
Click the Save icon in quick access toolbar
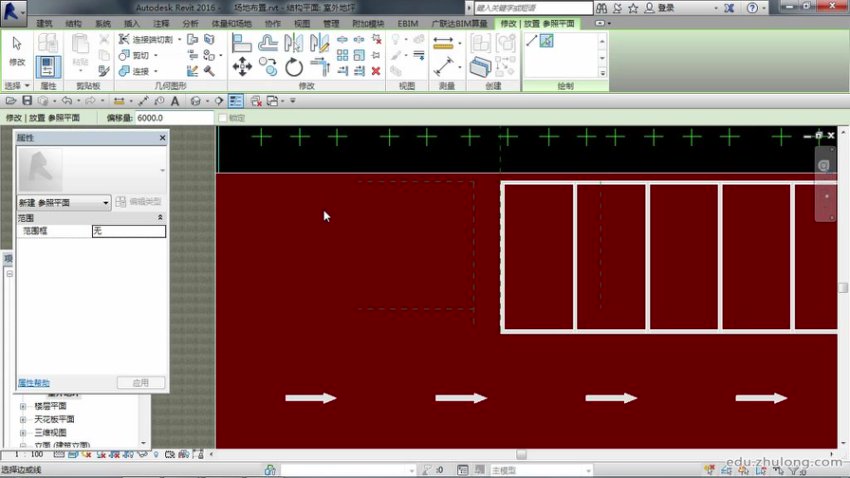(x=27, y=101)
